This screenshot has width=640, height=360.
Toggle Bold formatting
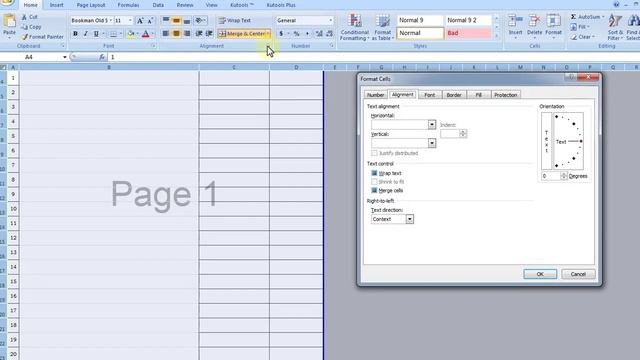75,33
